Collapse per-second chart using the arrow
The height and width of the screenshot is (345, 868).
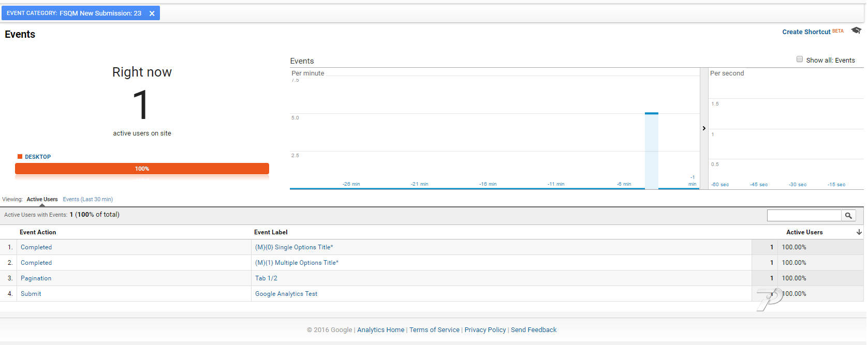704,128
